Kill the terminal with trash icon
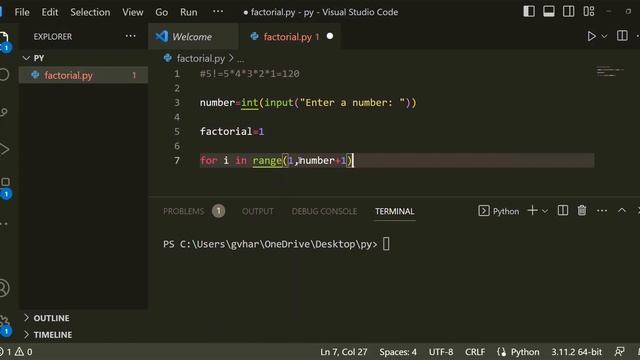This screenshot has height=360, width=640. [582, 211]
